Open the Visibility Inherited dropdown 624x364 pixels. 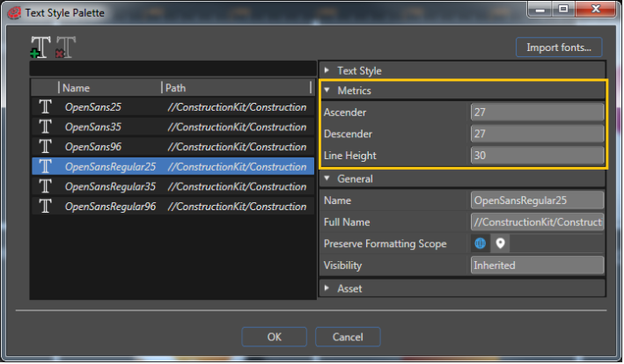[x=537, y=265]
